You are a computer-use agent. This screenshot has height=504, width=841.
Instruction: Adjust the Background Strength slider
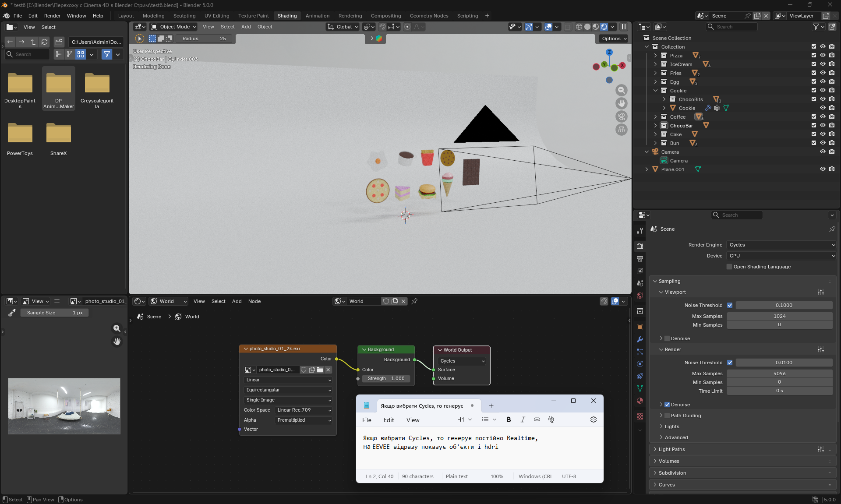[x=386, y=378]
